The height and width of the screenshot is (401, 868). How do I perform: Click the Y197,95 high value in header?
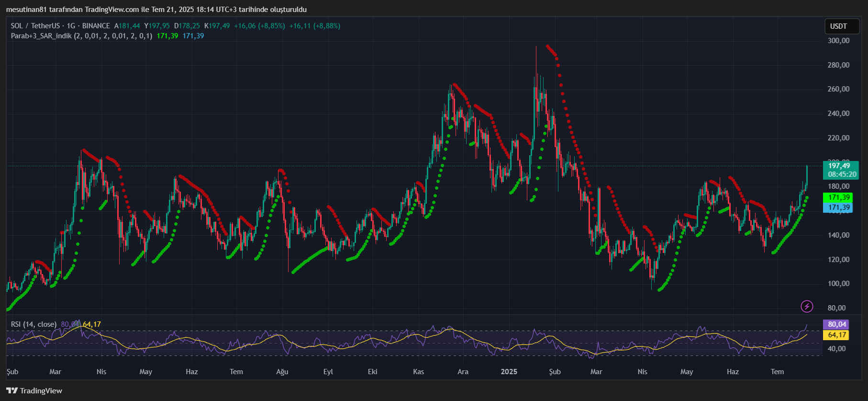[x=156, y=26]
